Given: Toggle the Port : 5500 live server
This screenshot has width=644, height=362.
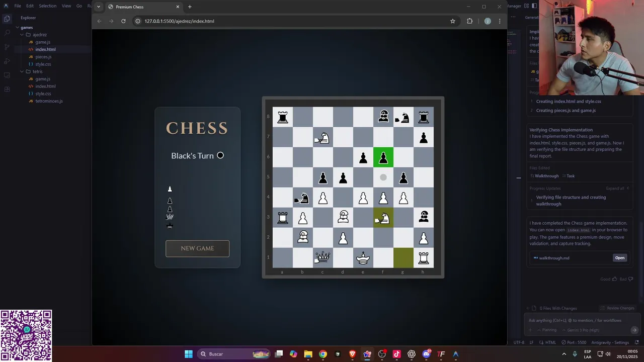Looking at the screenshot, I should (x=574, y=342).
